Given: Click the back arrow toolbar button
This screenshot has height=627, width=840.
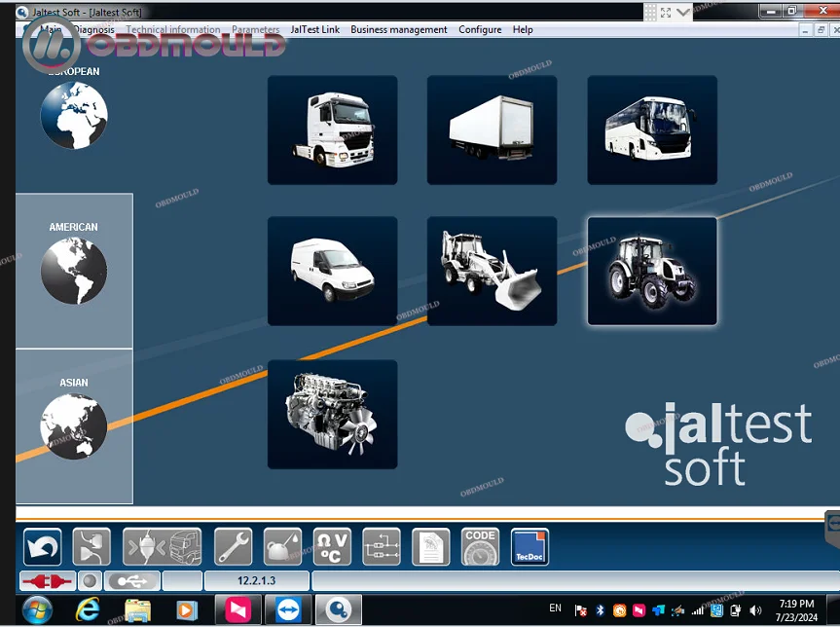Looking at the screenshot, I should coord(42,547).
